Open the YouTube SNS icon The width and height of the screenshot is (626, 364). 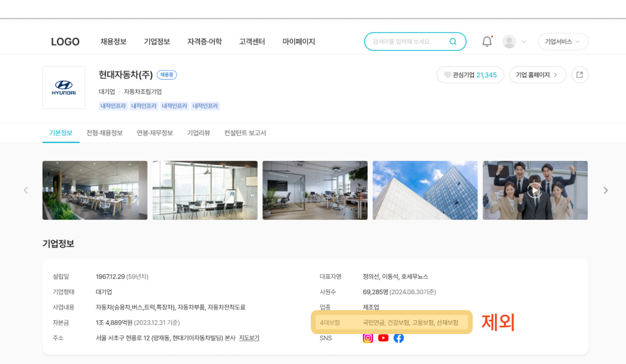(x=383, y=338)
